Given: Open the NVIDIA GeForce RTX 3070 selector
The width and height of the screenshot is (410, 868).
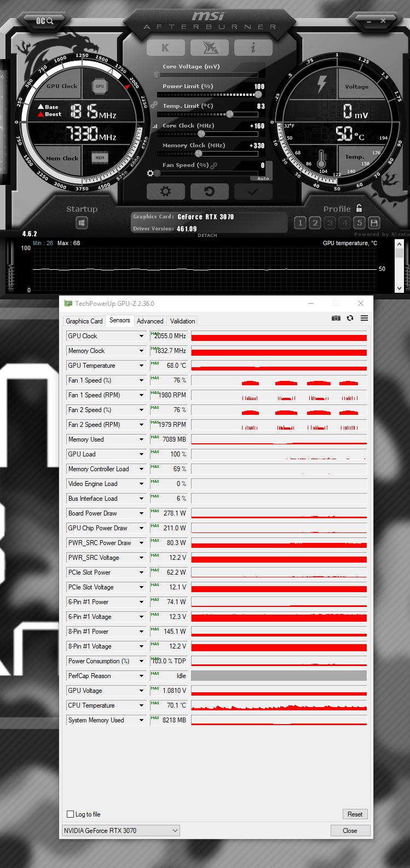Looking at the screenshot, I should click(x=120, y=831).
